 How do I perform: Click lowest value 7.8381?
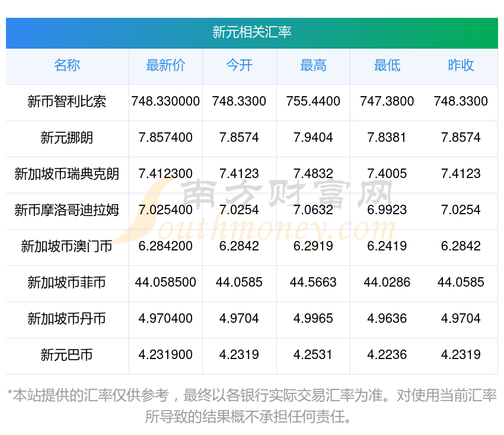(387, 138)
